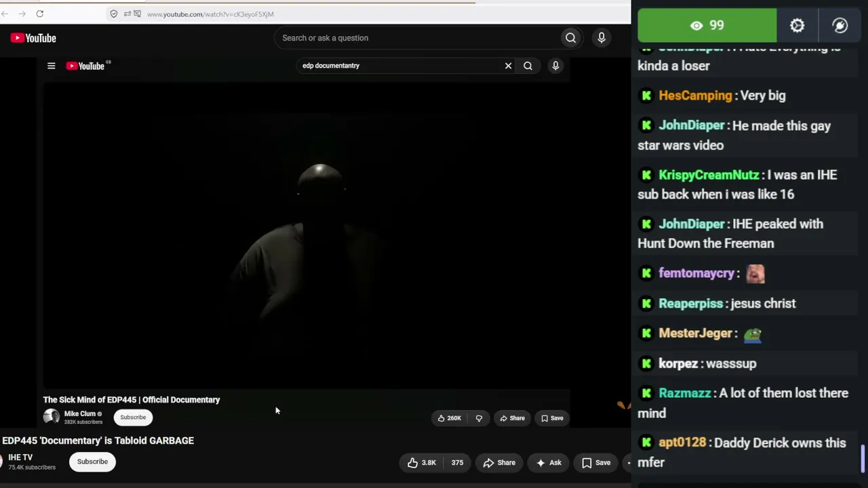Click the "EDP445 'Documentary' is Tabloid GARBAGE" title

98,441
